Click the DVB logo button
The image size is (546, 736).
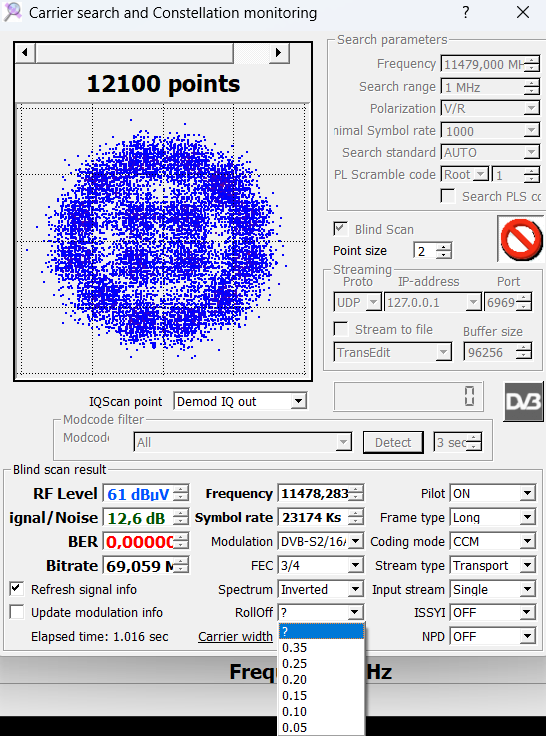[x=523, y=402]
